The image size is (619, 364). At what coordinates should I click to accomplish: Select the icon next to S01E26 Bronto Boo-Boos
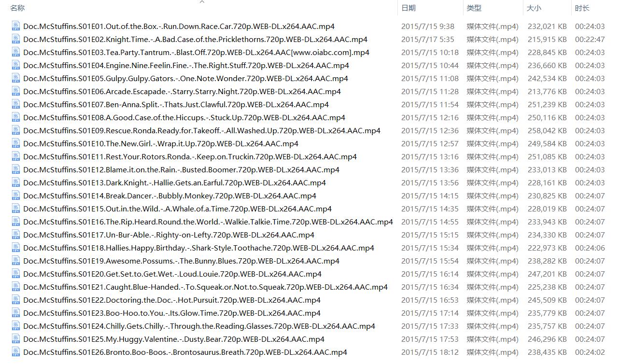[x=16, y=352]
